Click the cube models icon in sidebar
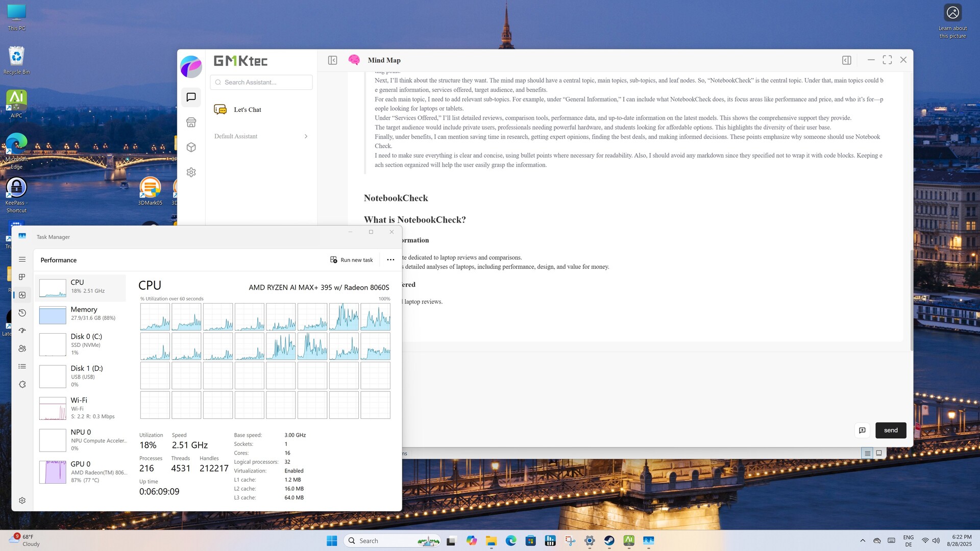 pyautogui.click(x=191, y=147)
